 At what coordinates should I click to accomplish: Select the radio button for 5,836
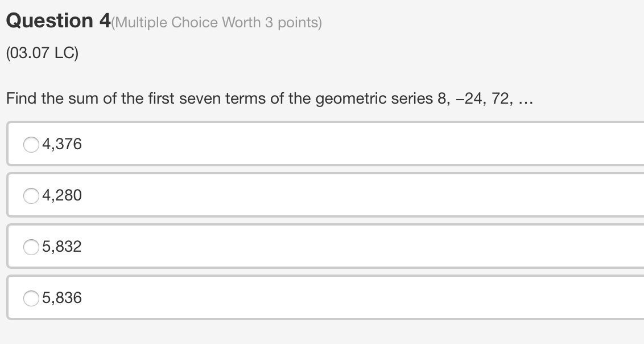click(x=31, y=298)
